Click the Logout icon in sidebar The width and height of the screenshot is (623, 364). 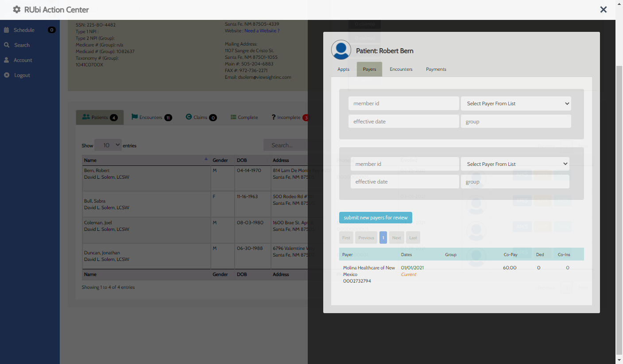tap(7, 75)
